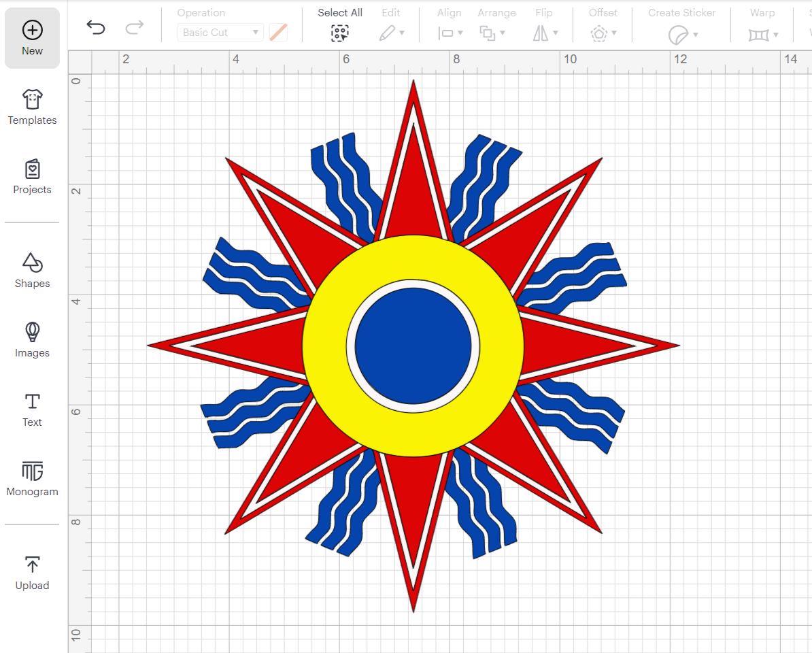
Task: Activate Select All
Action: click(x=339, y=32)
